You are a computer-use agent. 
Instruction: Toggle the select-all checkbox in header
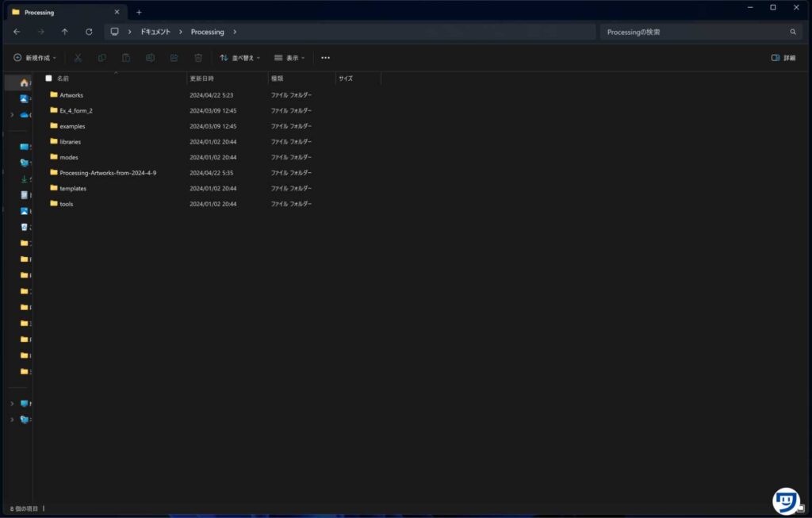coord(48,79)
